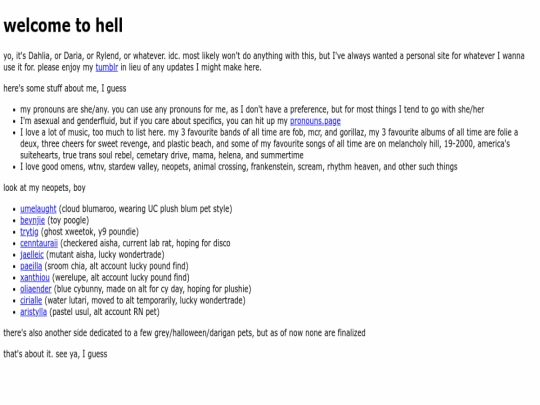Follow the cenntauraii link
This screenshot has width=540, height=405.
(39, 243)
